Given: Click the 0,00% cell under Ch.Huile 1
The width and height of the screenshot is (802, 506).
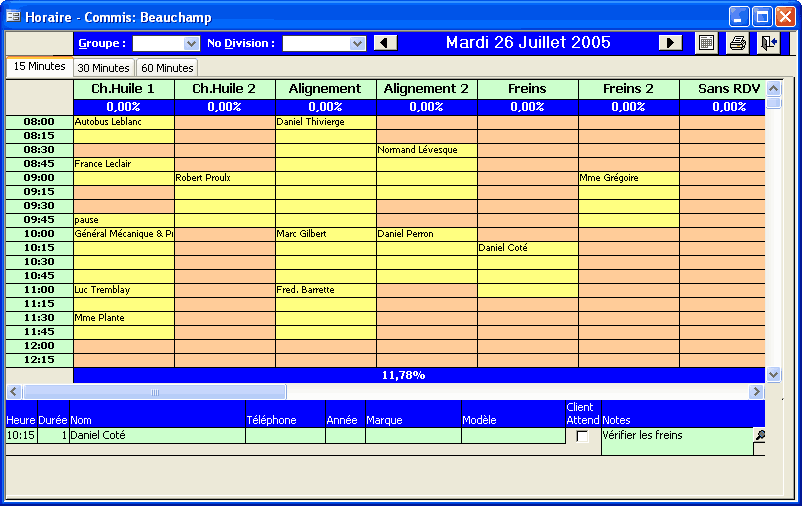Looking at the screenshot, I should click(x=123, y=107).
